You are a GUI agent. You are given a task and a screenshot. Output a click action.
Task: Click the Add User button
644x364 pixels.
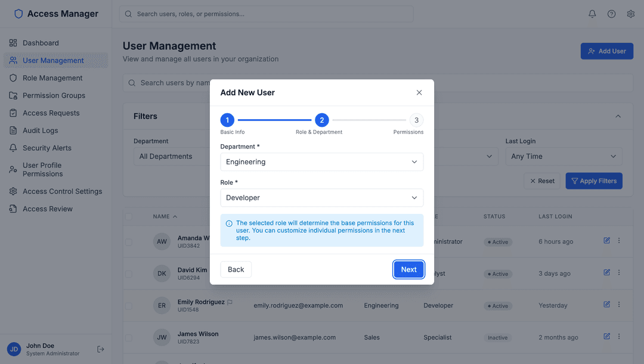[606, 51]
